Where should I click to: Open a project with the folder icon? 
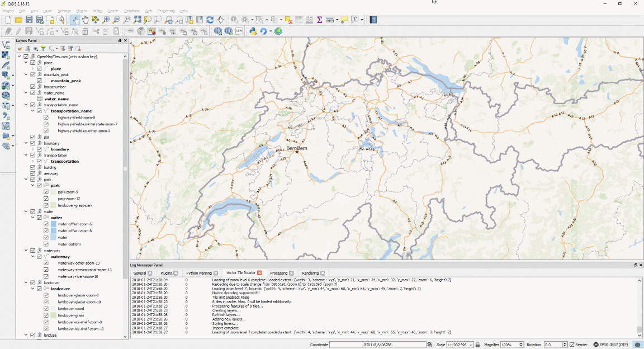point(18,20)
